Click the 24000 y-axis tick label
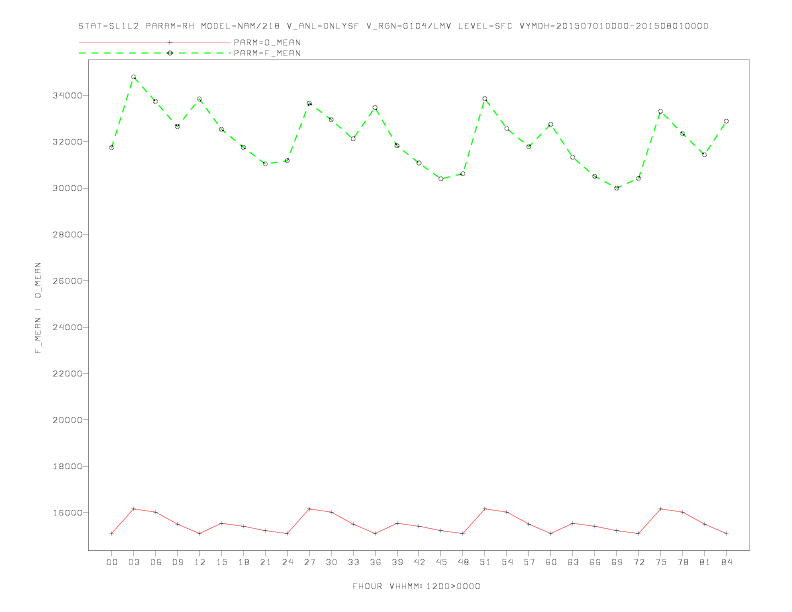792x612 pixels. (x=67, y=327)
